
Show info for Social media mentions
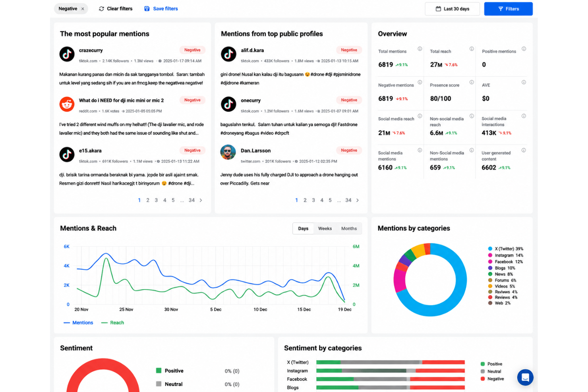[420, 150]
